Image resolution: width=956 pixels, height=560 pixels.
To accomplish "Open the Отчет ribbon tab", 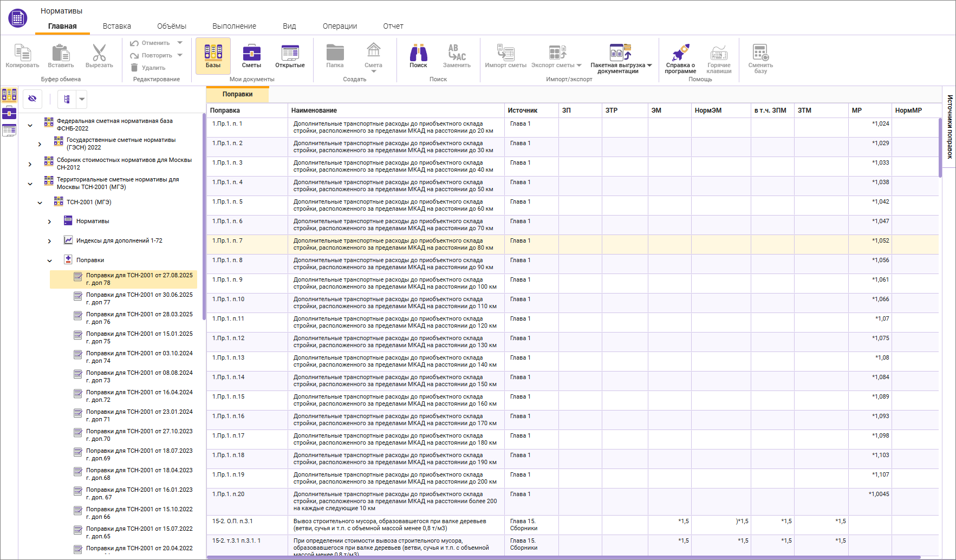I will [x=393, y=26].
